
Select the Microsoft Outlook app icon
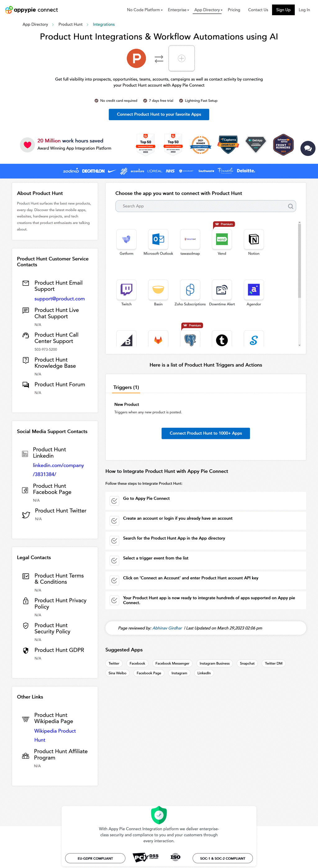coord(158,239)
